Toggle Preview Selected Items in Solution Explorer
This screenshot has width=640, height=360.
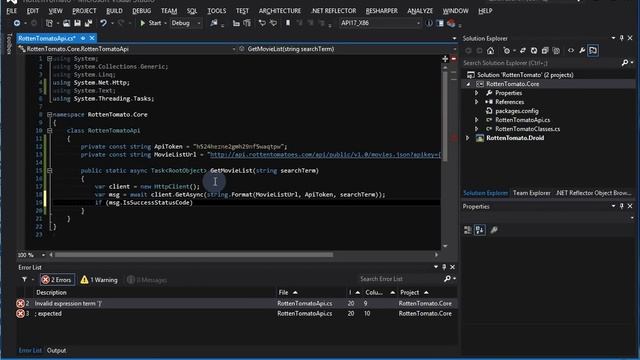(593, 51)
